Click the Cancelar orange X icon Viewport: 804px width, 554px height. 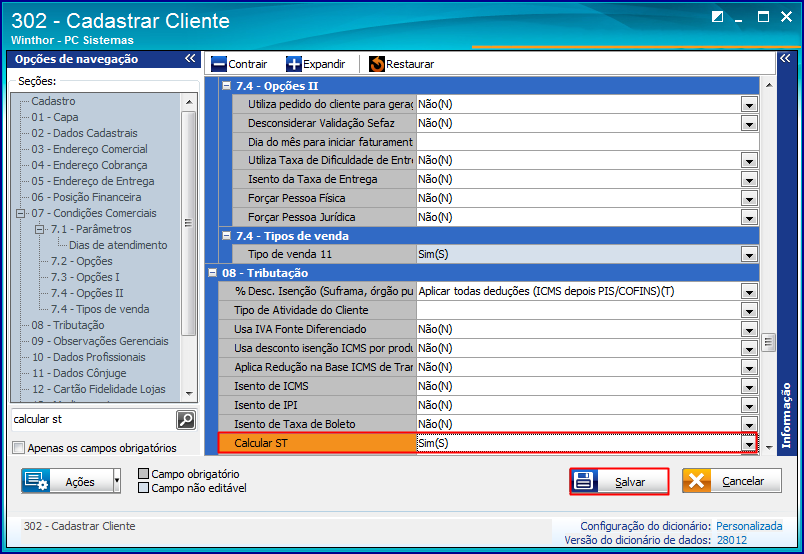point(696,481)
